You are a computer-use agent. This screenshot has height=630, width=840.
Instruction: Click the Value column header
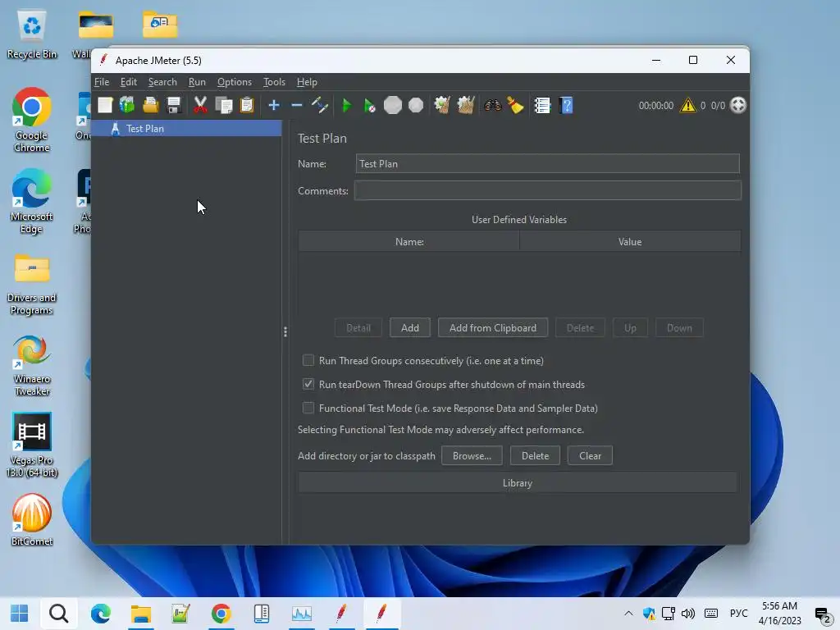click(x=630, y=242)
